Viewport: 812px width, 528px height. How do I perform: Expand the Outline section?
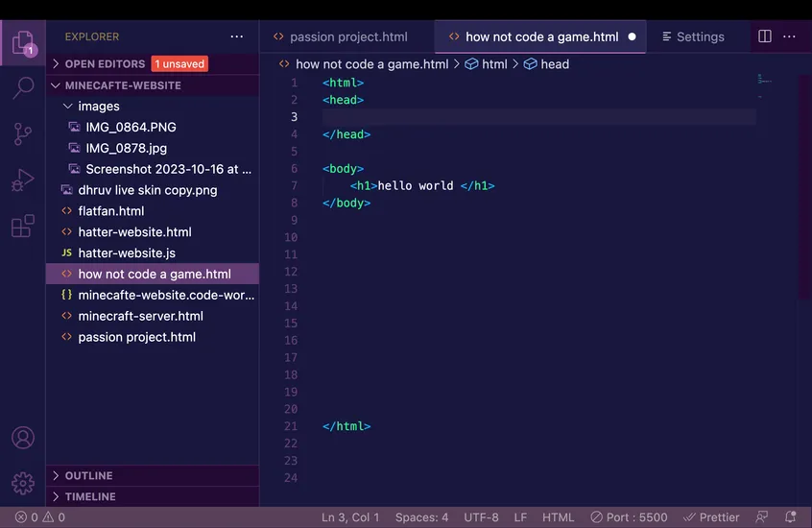coord(89,476)
